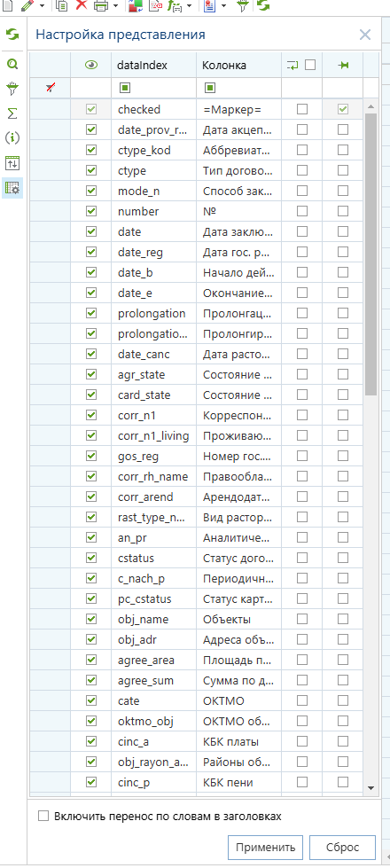Open the info (i) panel icon

(x=12, y=137)
